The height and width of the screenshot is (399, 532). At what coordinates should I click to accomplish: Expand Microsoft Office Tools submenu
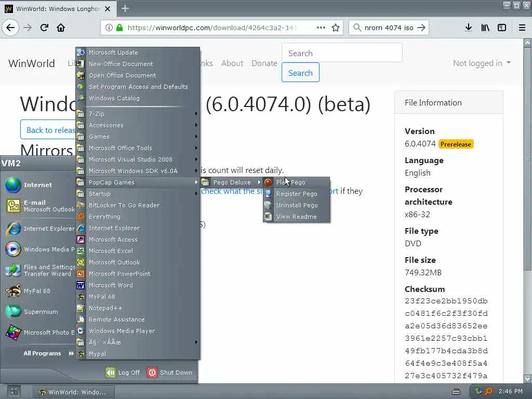137,148
